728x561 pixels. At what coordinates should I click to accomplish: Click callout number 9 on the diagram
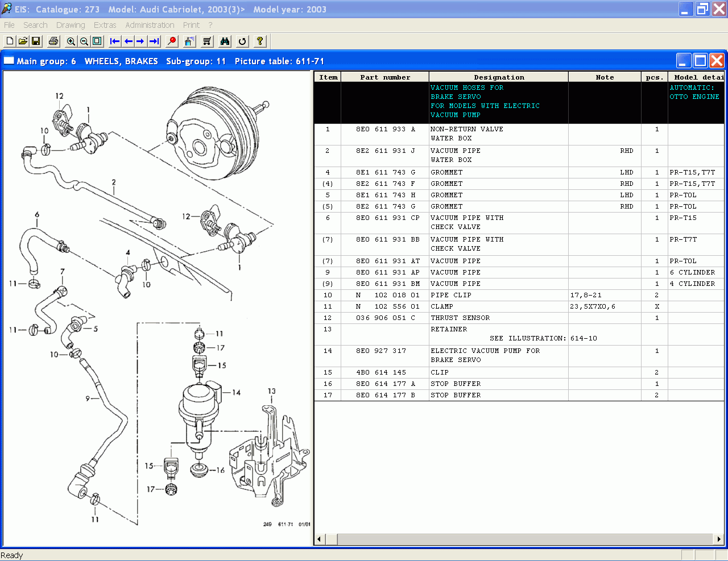pos(88,398)
